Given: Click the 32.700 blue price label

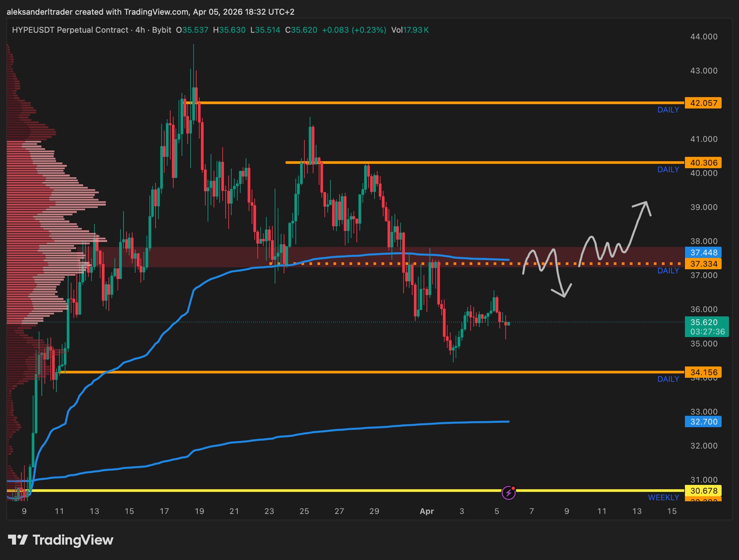Looking at the screenshot, I should (x=703, y=422).
